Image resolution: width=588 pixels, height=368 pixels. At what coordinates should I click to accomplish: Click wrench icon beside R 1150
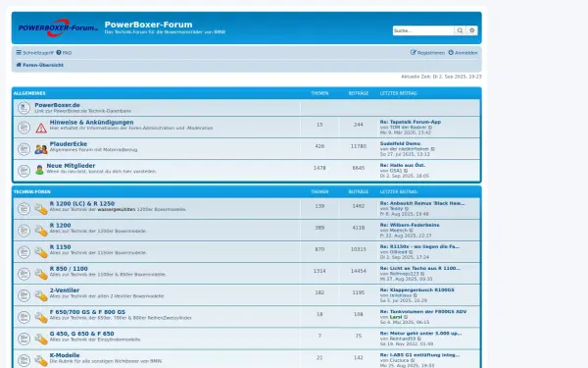[41, 252]
